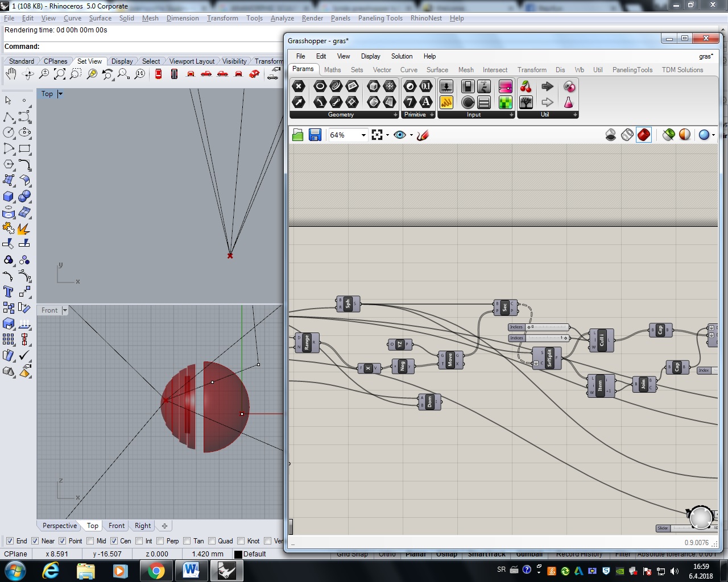
Task: Open the Front viewport title dropdown arrow
Action: coord(65,310)
